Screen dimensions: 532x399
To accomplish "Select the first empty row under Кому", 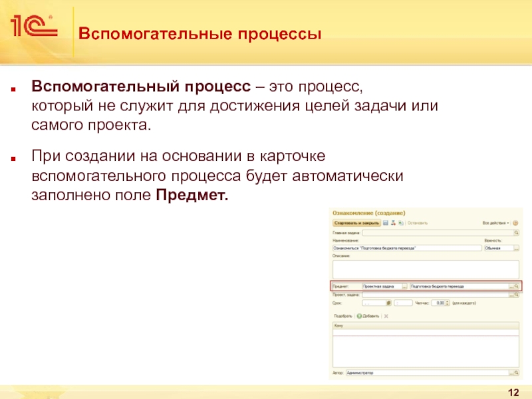I will click(x=426, y=332).
